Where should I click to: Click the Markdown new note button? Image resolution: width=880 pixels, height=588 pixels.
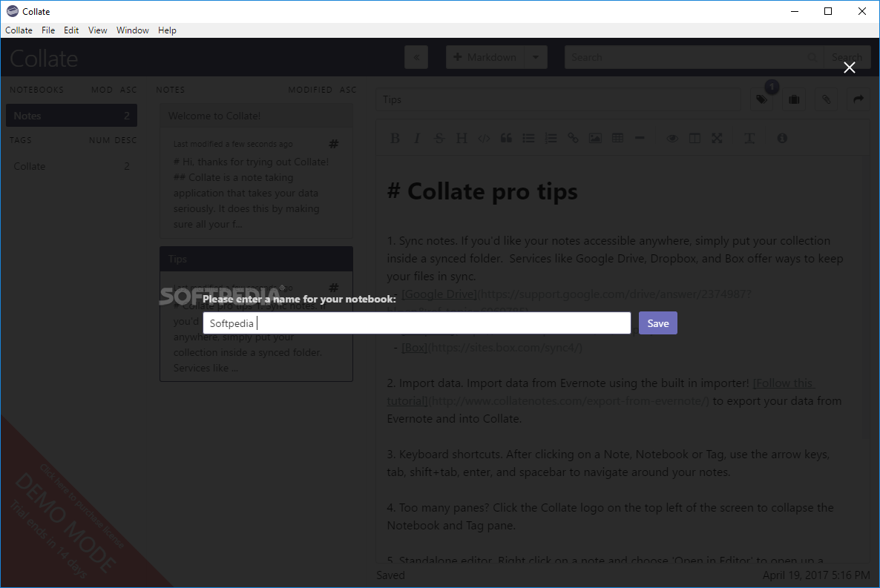click(485, 57)
